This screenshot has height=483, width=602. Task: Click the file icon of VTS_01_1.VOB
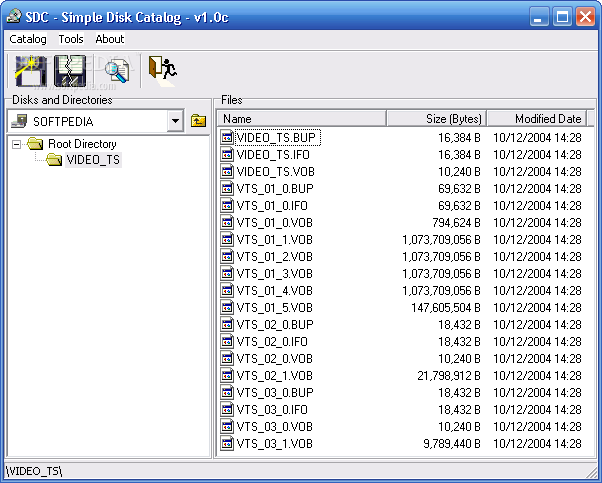click(x=227, y=240)
